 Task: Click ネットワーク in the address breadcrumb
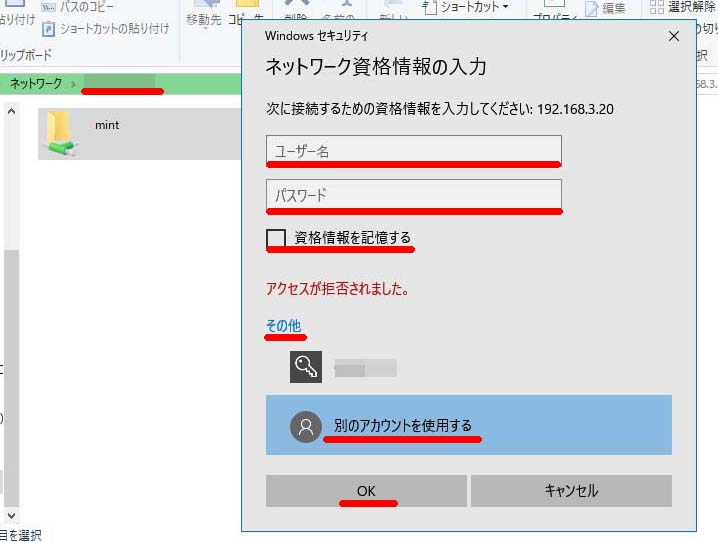click(35, 83)
